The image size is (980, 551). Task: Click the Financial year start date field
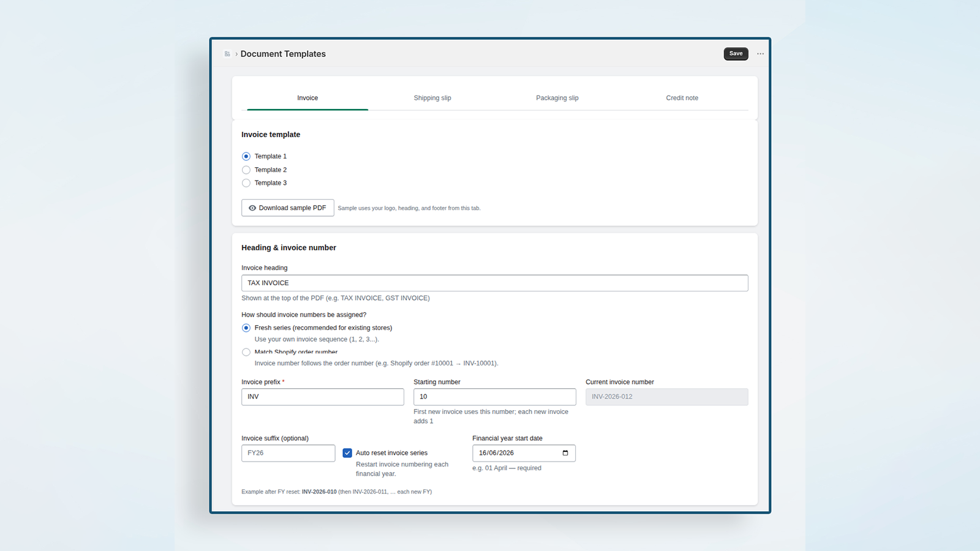pos(524,453)
